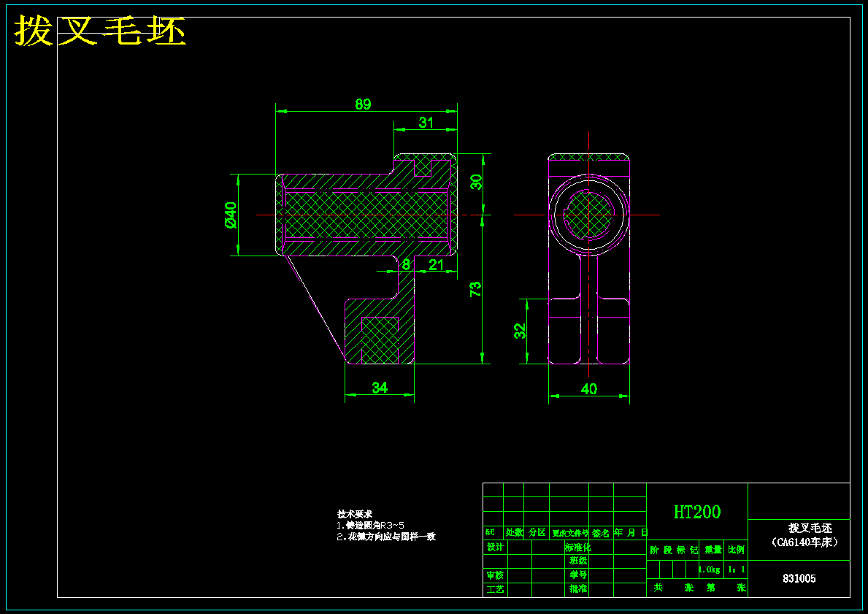Click the 批准 cell
The image size is (868, 614).
click(x=578, y=588)
